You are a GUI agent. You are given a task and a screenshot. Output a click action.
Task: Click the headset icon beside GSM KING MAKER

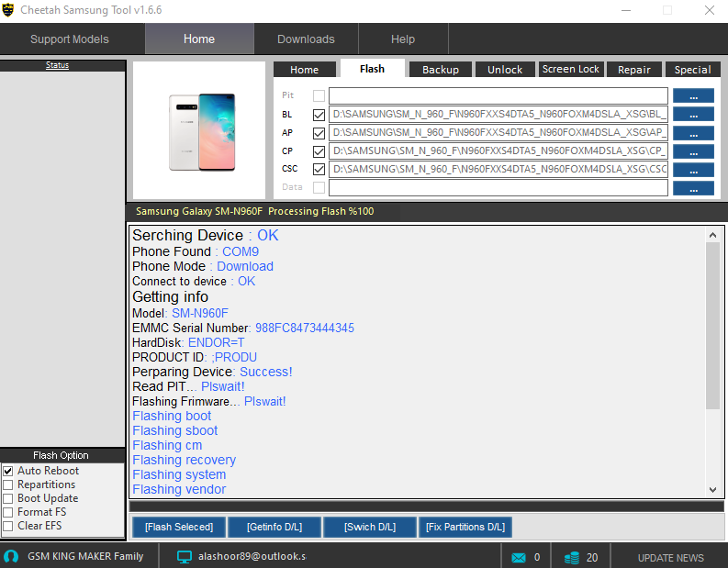(11, 556)
